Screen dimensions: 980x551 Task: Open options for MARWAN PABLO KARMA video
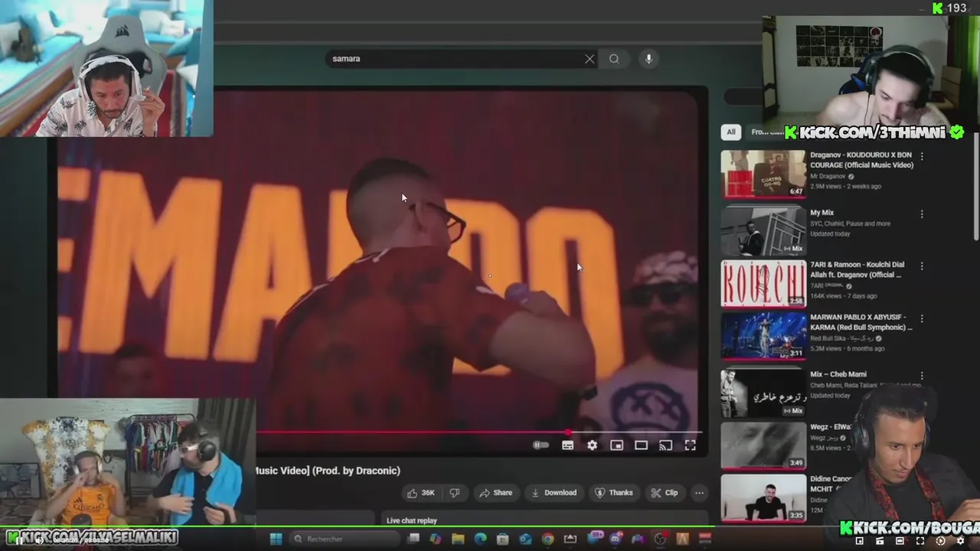coord(922,318)
